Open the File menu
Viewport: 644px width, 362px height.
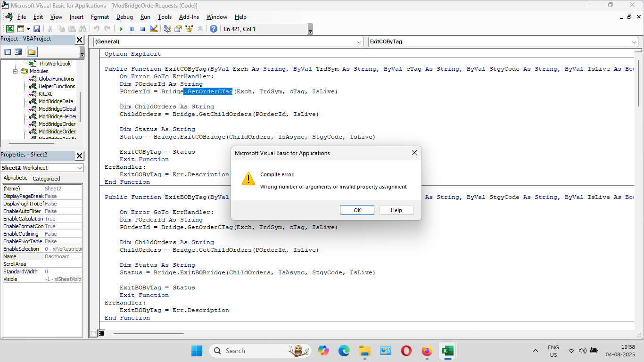click(22, 17)
